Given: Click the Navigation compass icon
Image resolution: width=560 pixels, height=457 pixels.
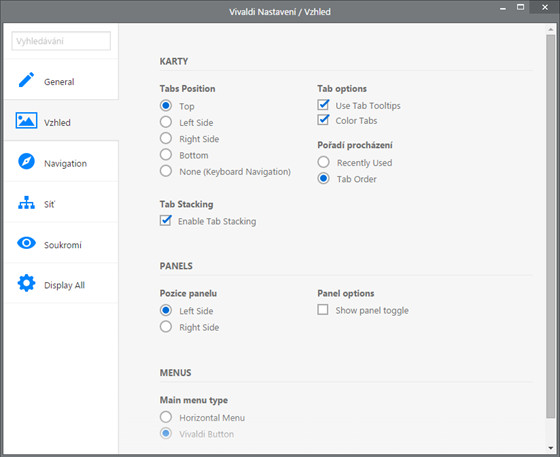Looking at the screenshot, I should click(26, 161).
